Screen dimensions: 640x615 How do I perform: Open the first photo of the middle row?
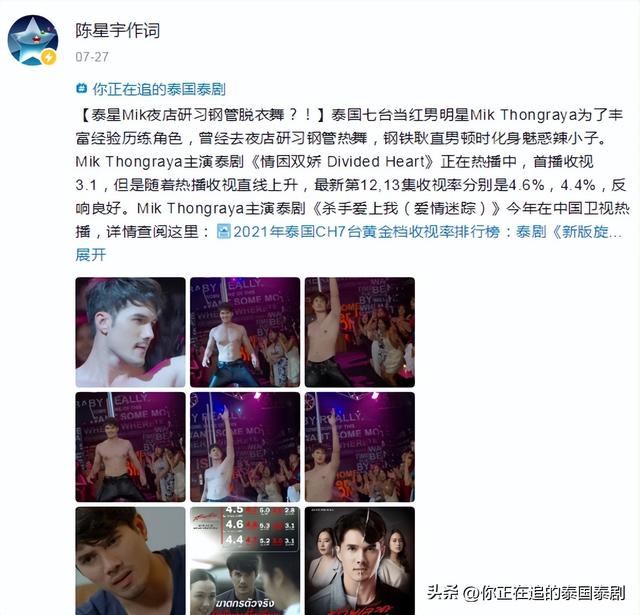pos(130,447)
